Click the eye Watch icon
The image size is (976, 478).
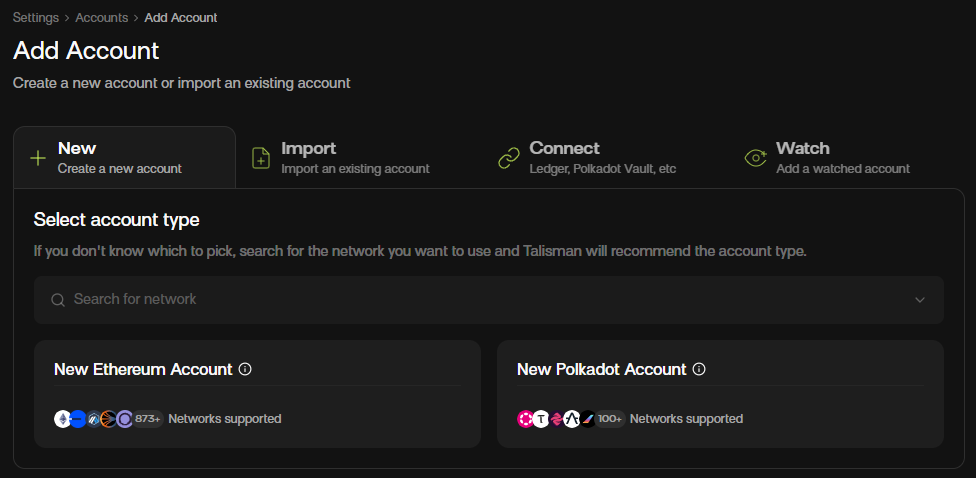(756, 158)
